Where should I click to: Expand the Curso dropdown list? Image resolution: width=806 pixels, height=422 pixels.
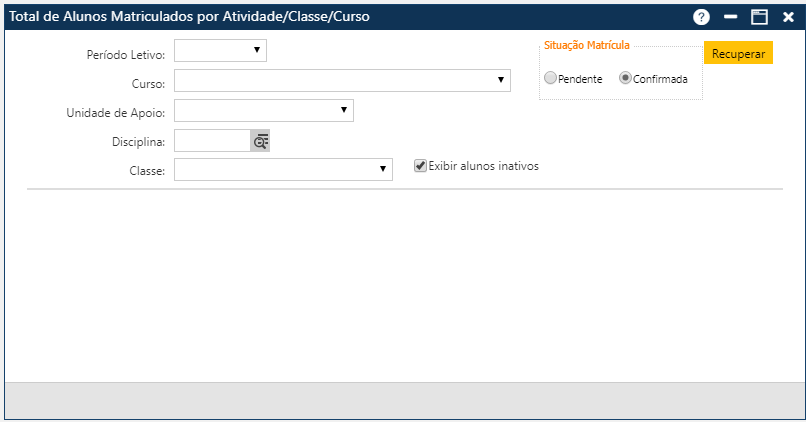point(342,80)
